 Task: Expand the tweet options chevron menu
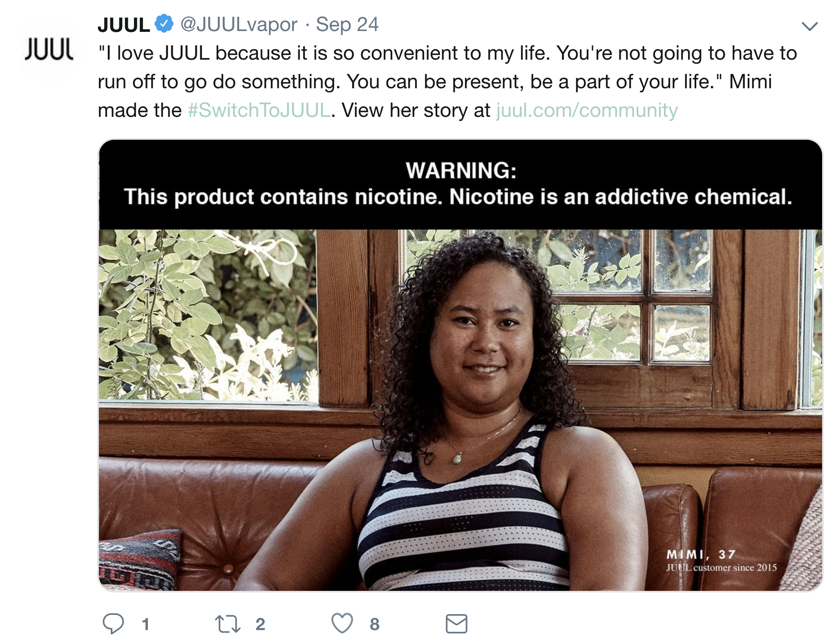tap(809, 27)
